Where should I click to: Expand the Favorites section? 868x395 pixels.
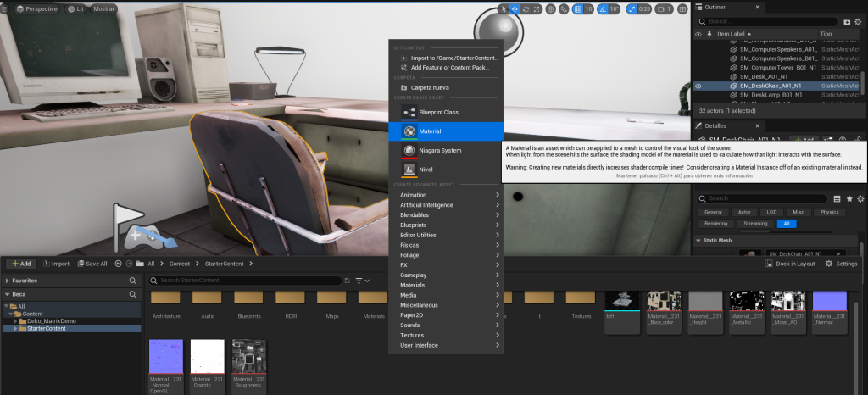click(7, 281)
